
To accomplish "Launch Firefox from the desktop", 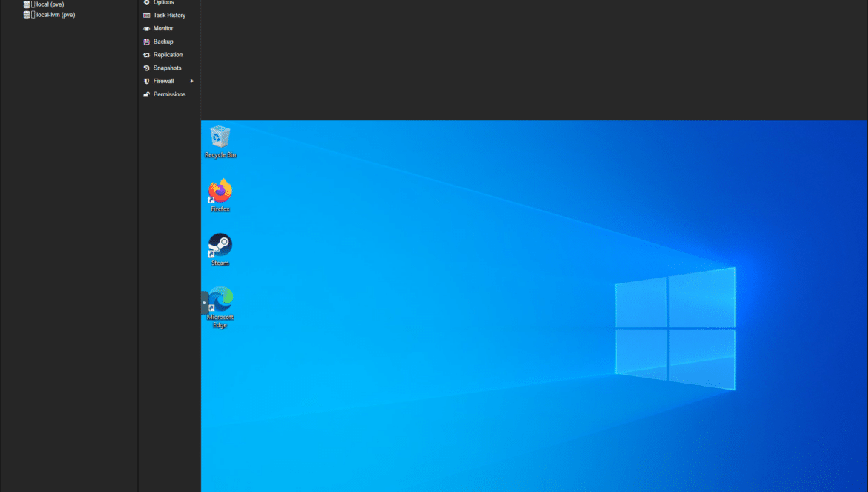I will 220,195.
